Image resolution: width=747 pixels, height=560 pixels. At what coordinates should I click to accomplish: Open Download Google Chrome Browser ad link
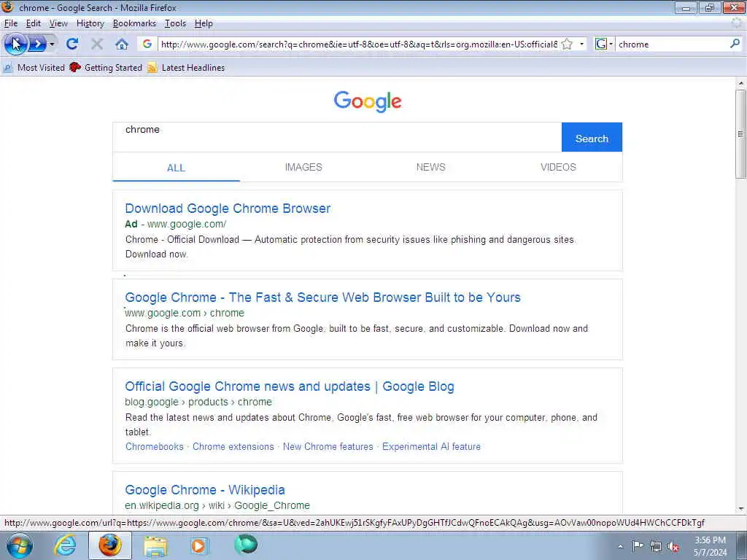click(x=228, y=209)
